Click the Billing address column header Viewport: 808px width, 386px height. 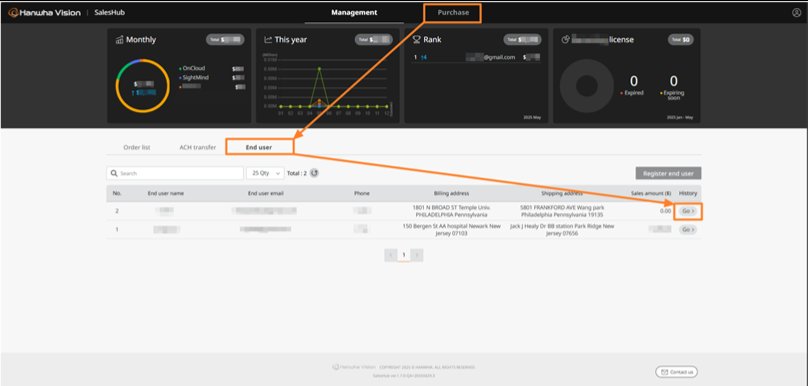pyautogui.click(x=451, y=193)
